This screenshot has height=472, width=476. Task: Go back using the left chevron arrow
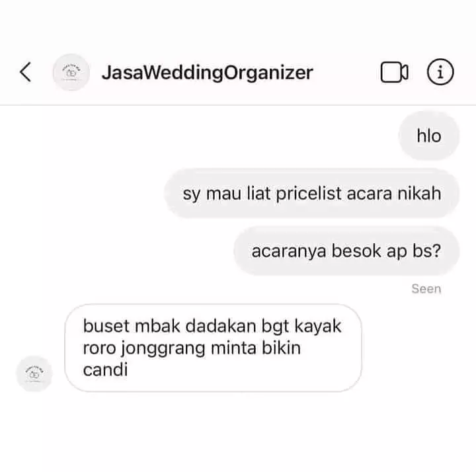tap(26, 72)
